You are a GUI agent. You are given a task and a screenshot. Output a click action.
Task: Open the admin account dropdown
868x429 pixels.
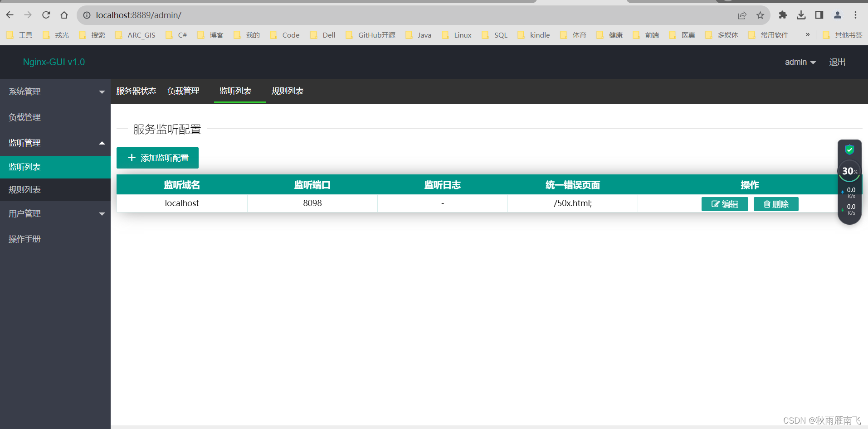click(x=800, y=62)
